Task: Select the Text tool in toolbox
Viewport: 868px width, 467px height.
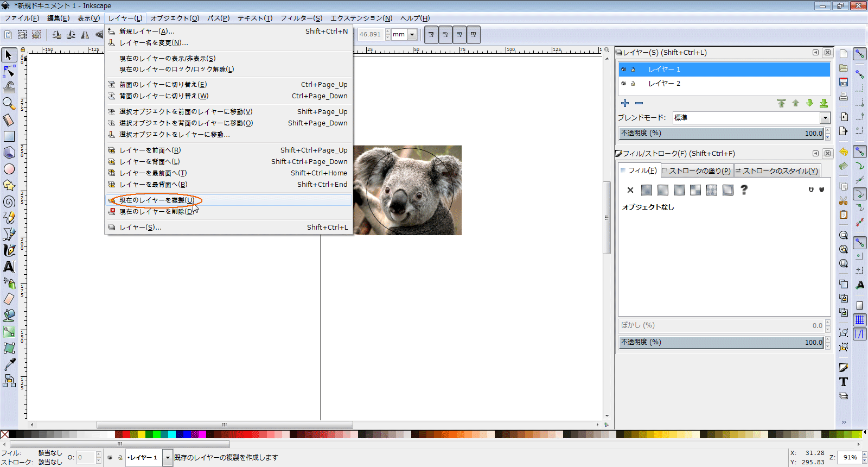Action: coord(9,267)
